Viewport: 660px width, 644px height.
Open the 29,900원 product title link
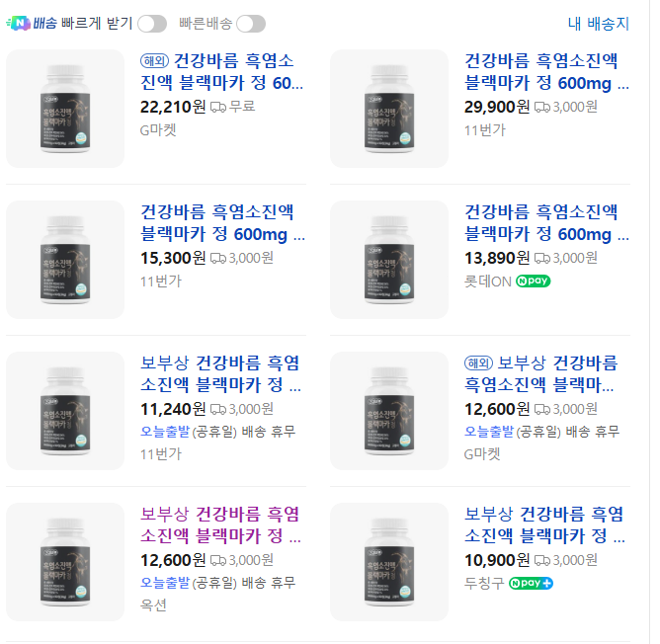click(x=546, y=71)
